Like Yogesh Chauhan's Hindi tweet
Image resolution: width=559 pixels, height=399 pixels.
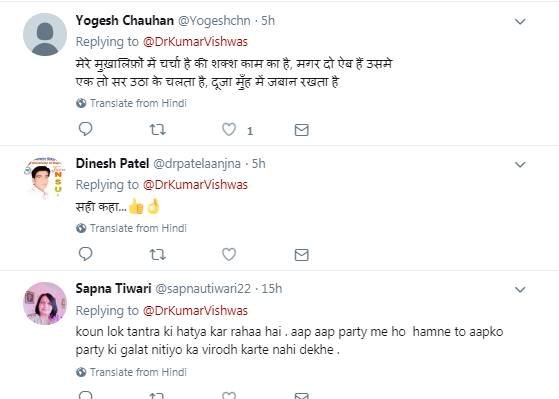(229, 129)
